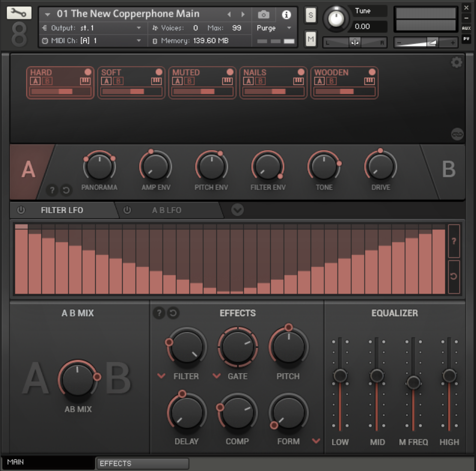Click the pan center icon in header

point(354,42)
